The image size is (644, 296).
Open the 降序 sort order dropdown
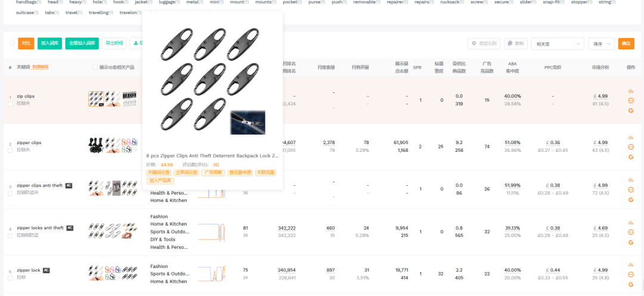tap(601, 43)
